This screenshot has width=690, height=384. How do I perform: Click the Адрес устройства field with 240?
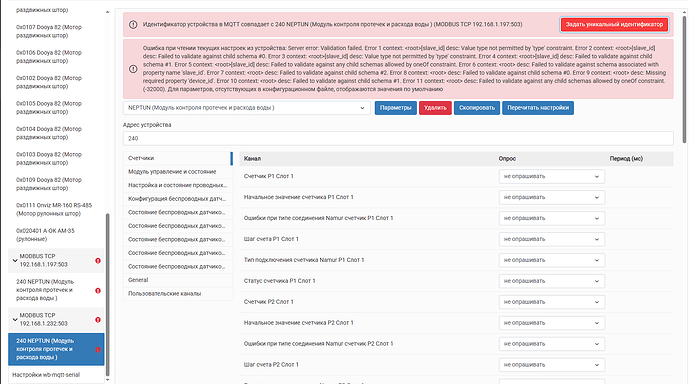point(398,139)
